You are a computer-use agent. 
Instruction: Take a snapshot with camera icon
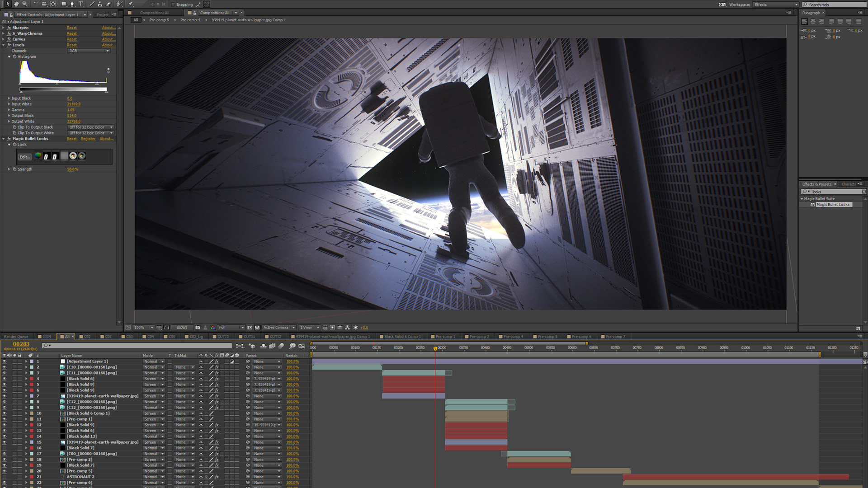click(x=198, y=328)
